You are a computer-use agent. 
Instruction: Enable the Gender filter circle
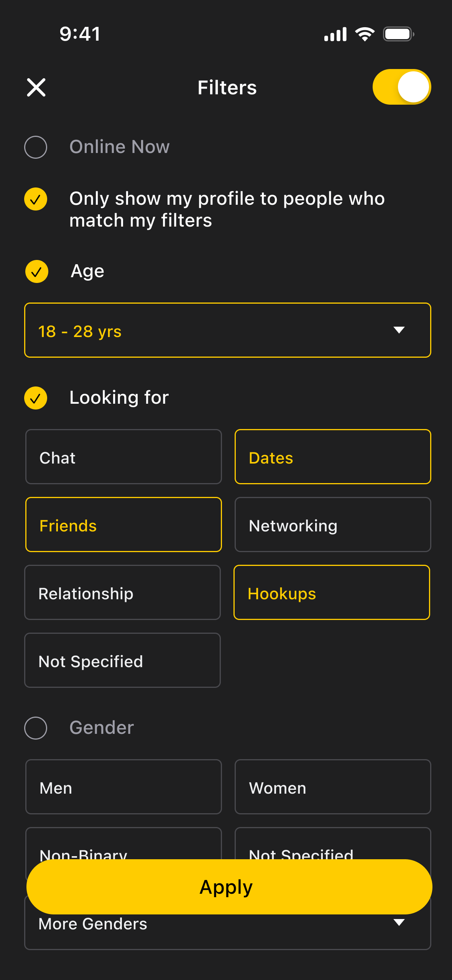[36, 728]
